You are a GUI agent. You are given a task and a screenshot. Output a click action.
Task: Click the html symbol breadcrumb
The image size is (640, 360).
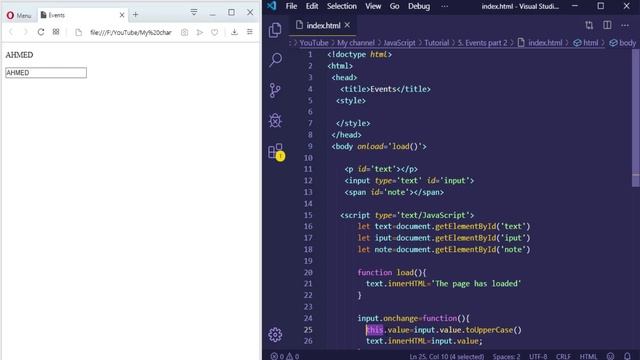pos(586,43)
